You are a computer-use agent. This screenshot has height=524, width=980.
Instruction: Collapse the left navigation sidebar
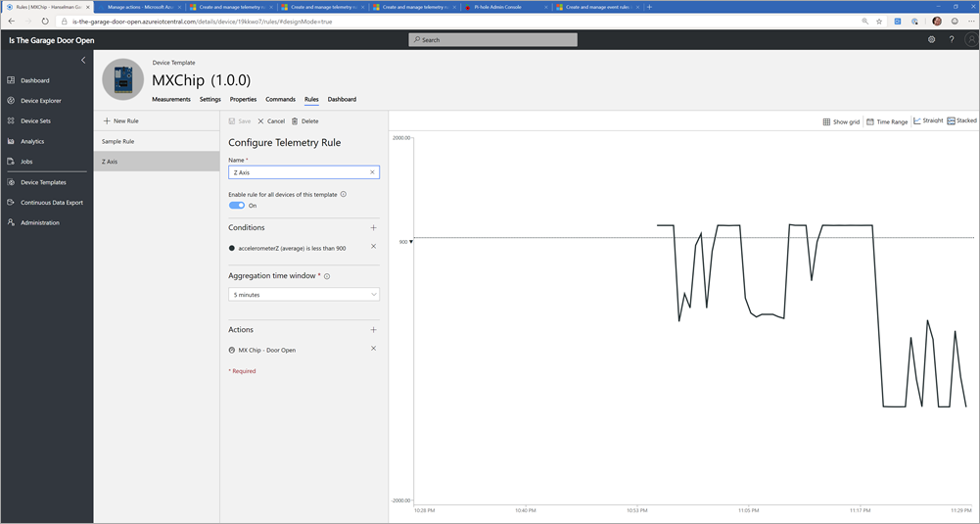click(x=83, y=61)
